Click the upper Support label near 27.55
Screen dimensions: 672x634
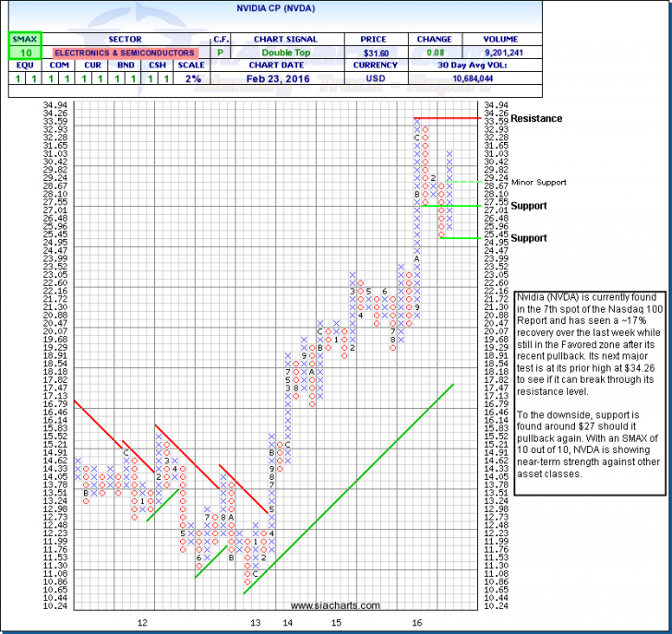click(529, 206)
